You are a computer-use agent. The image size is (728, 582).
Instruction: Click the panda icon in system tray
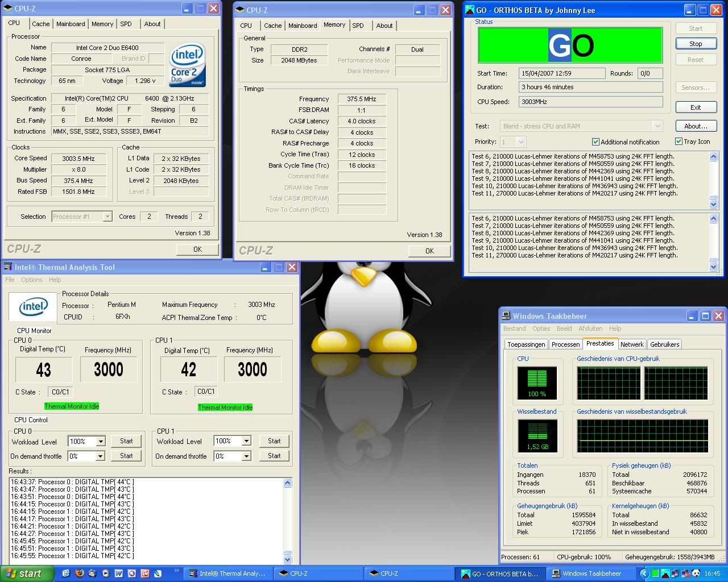point(696,573)
